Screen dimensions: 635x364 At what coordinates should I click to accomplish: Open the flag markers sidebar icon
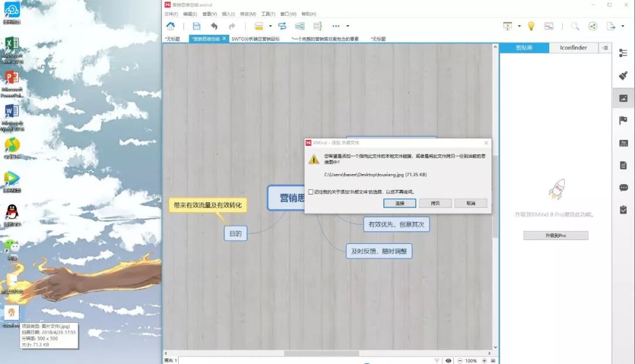623,120
